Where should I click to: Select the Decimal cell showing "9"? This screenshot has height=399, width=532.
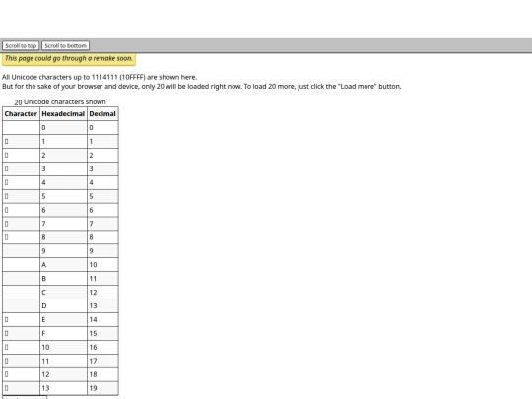pyautogui.click(x=102, y=251)
